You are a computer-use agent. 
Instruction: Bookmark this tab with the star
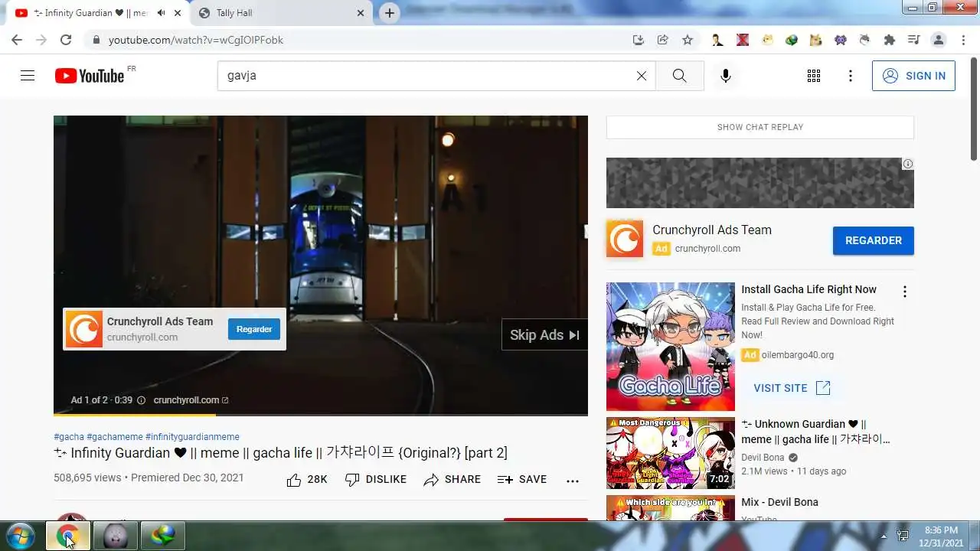point(688,40)
